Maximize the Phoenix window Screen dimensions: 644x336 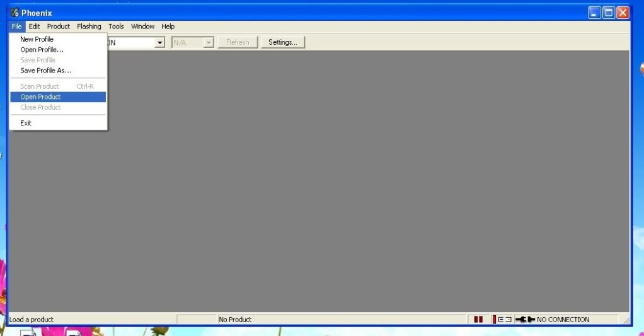[609, 13]
